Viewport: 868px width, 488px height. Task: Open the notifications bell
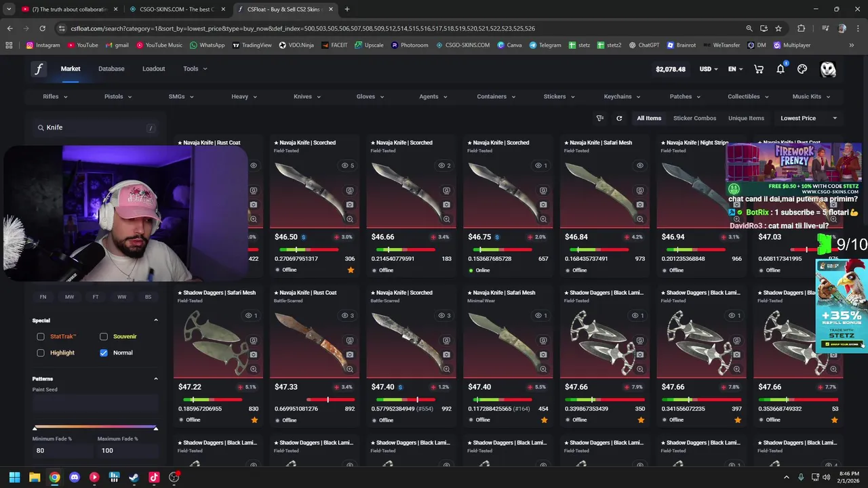coord(781,68)
